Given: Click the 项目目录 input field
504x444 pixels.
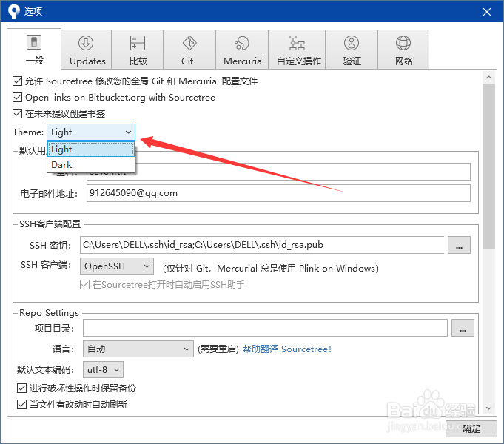Looking at the screenshot, I should (x=265, y=328).
